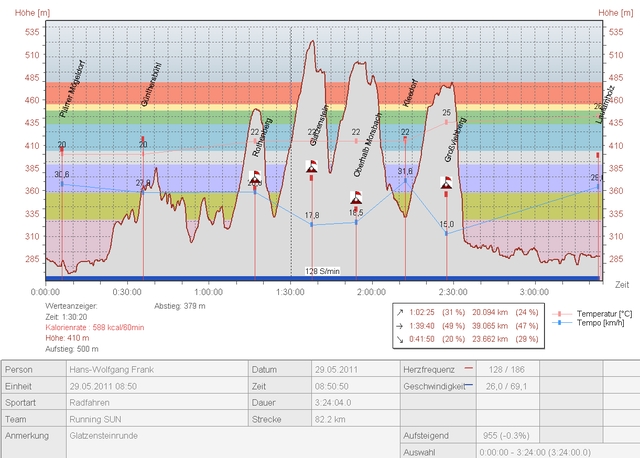Viewport: 640px width, 458px height.
Task: Click the horizontal flat arrow icon
Action: pos(401,324)
